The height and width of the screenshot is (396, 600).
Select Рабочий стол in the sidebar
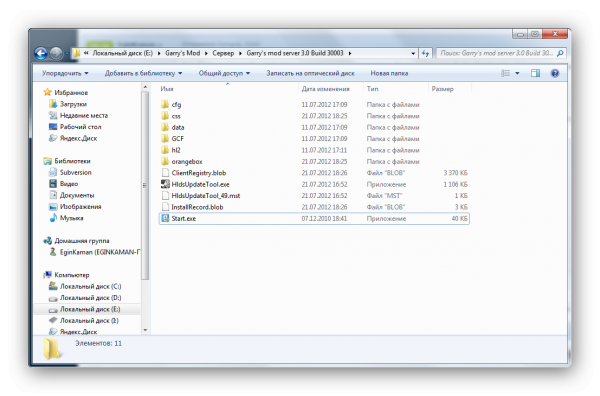tap(80, 127)
